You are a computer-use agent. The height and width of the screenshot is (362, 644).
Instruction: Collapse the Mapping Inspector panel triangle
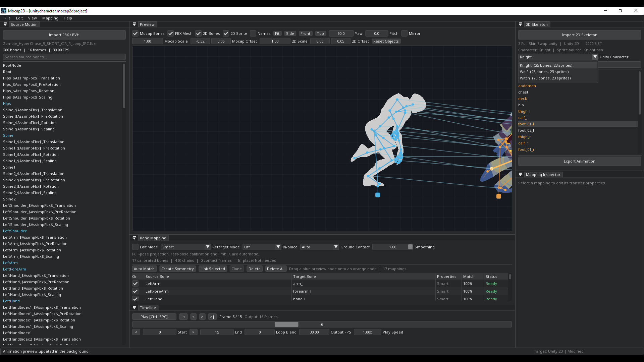pos(520,175)
